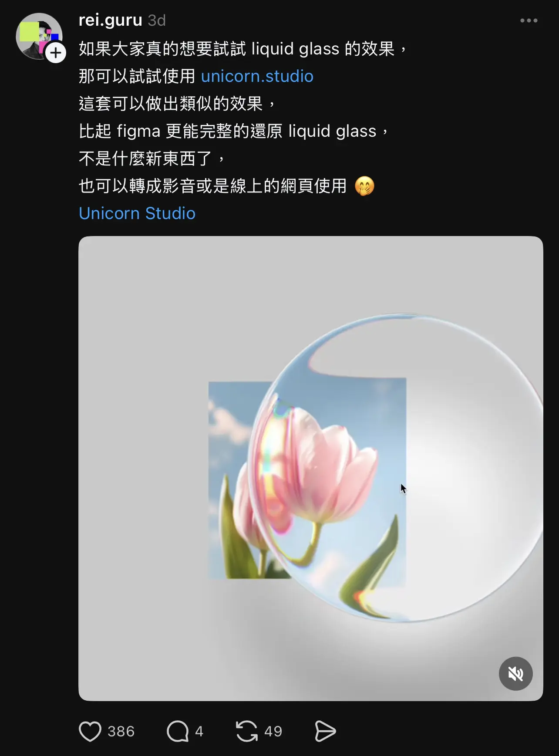Viewport: 559px width, 756px height.
Task: Click the hand-over-mouth emoji in the post
Action: click(x=364, y=186)
